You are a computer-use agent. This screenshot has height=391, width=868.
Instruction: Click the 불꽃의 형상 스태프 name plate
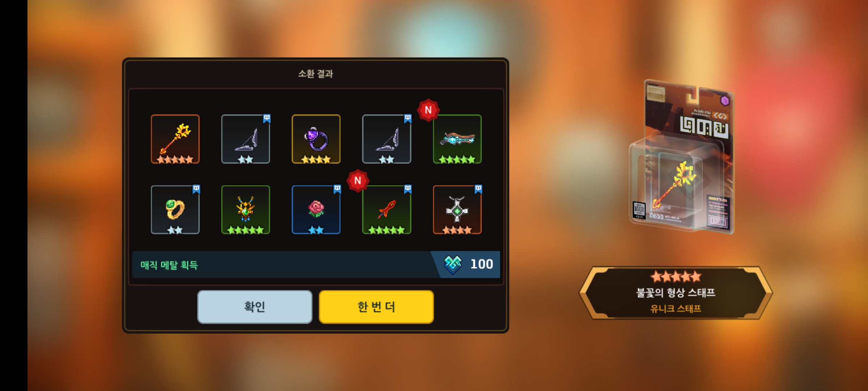[x=676, y=293]
